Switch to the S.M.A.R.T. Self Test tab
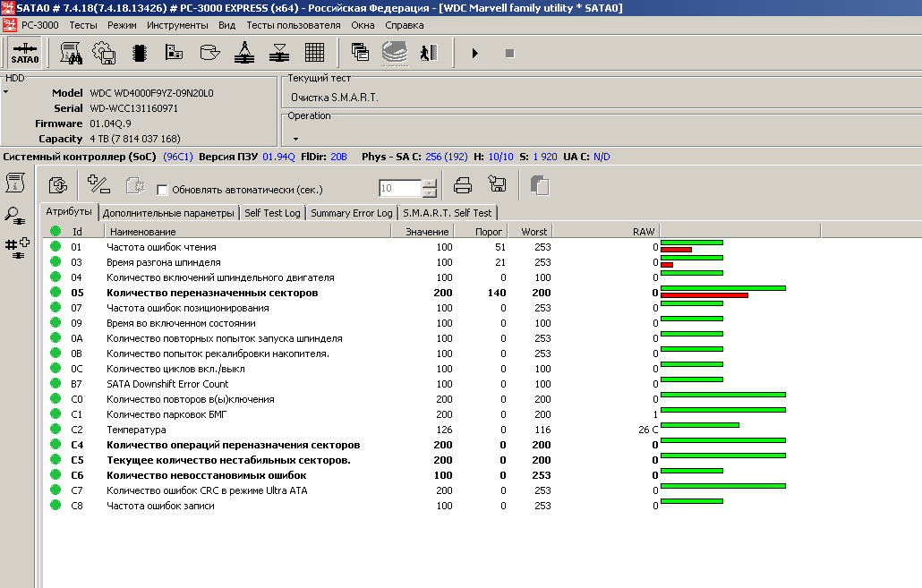 (447, 213)
